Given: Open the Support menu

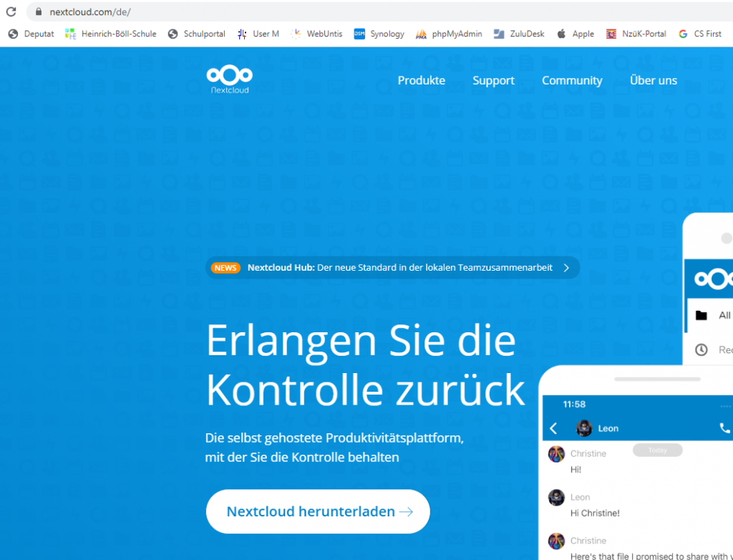Looking at the screenshot, I should [x=493, y=80].
